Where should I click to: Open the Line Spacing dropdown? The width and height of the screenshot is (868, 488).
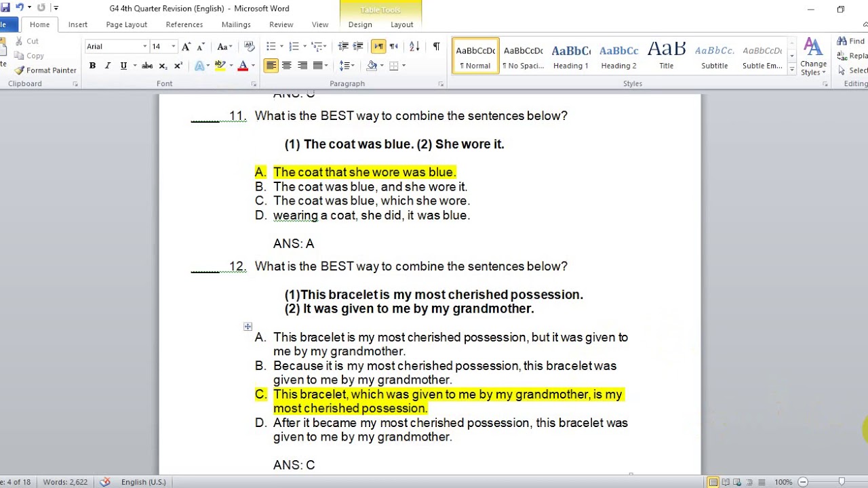(347, 66)
